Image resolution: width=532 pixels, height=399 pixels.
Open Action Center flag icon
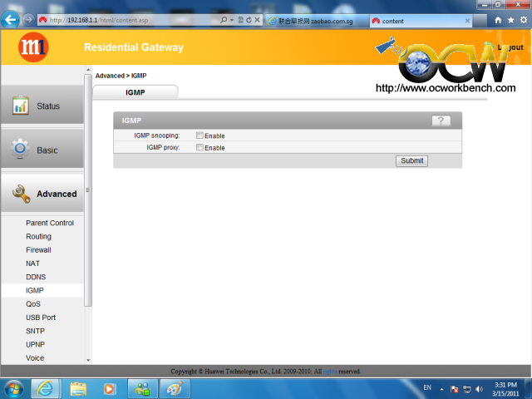455,389
